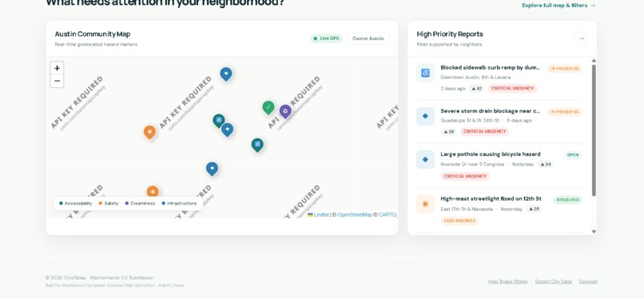Toggle Cleanliness in the map legend
The width and height of the screenshot is (644, 299).
coord(140,203)
